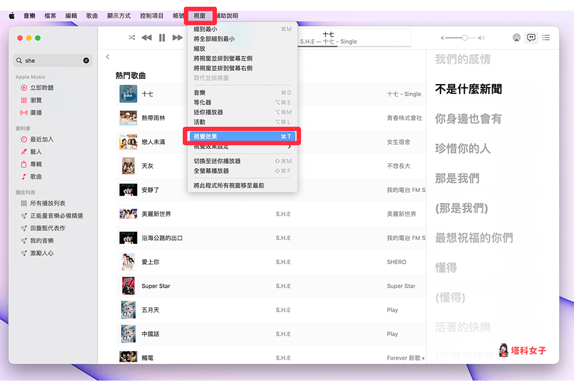Jump to lyric line 珍惜你的人
The height and width of the screenshot is (392, 574).
click(462, 149)
